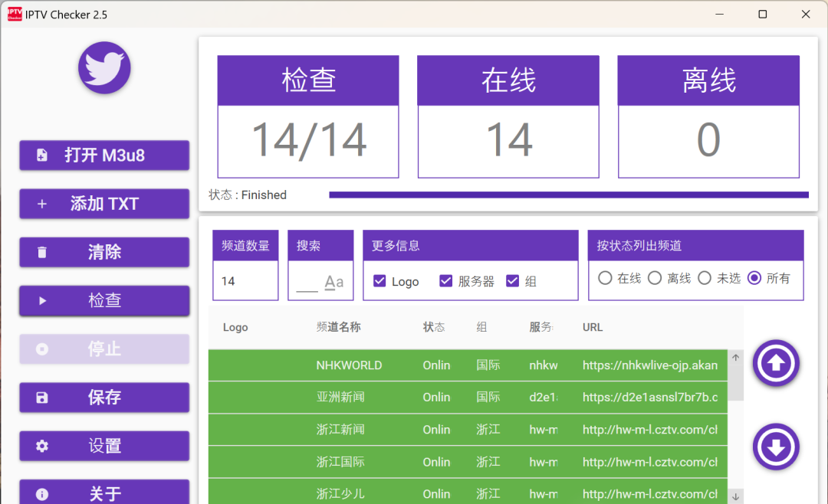Click the info icon on 关于
The width and height of the screenshot is (828, 504).
(x=41, y=494)
